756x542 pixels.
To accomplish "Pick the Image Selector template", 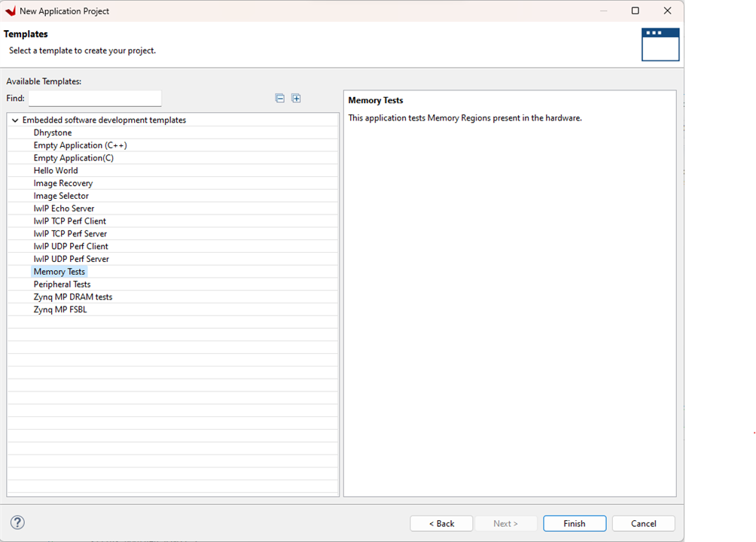I will (x=61, y=196).
